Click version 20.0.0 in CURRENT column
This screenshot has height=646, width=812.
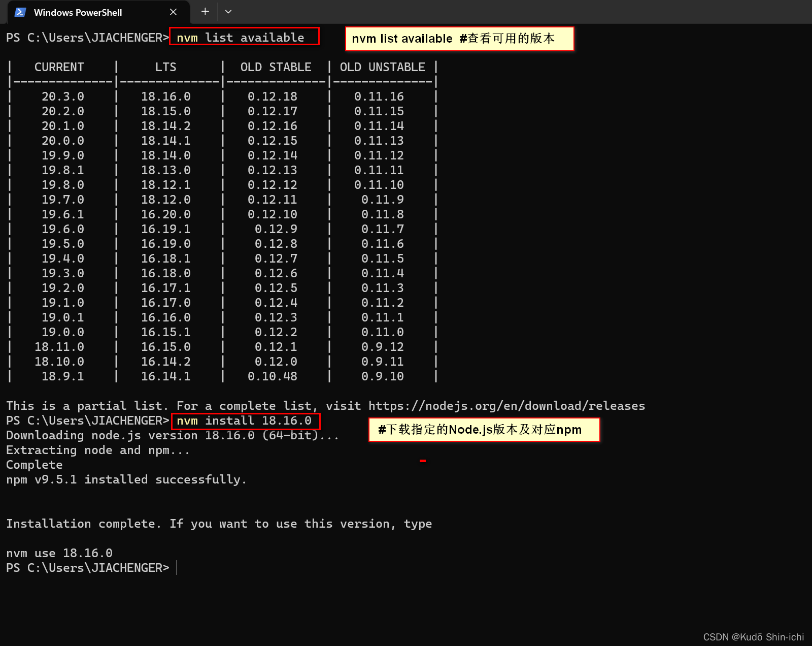tap(63, 141)
